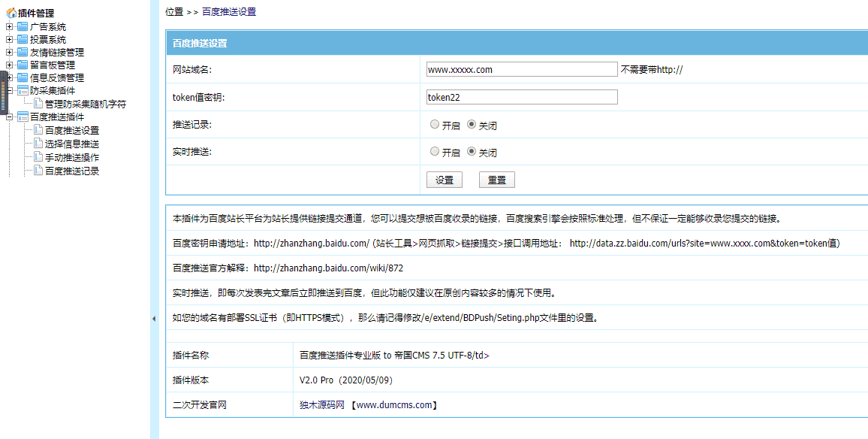The width and height of the screenshot is (868, 439).
Task: Click the 插件管理 heading text
Action: (36, 14)
